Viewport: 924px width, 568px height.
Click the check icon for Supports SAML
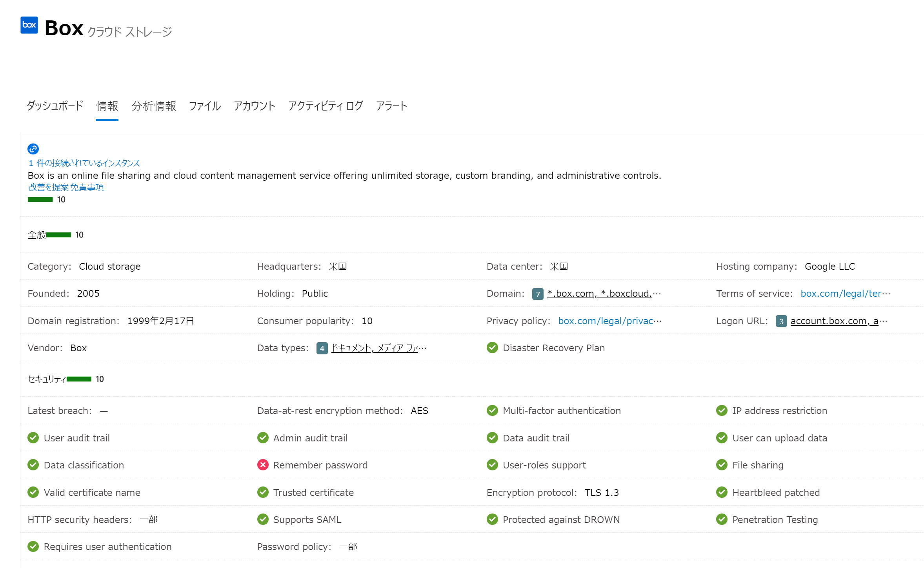point(263,519)
